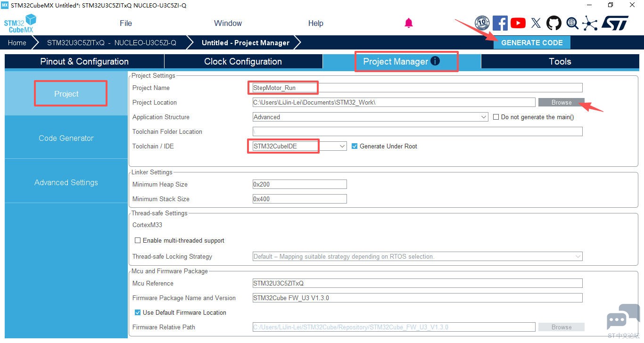Image resolution: width=644 pixels, height=343 pixels.
Task: Click the 'Thread-safe Locking Strategy' label
Action: click(172, 256)
